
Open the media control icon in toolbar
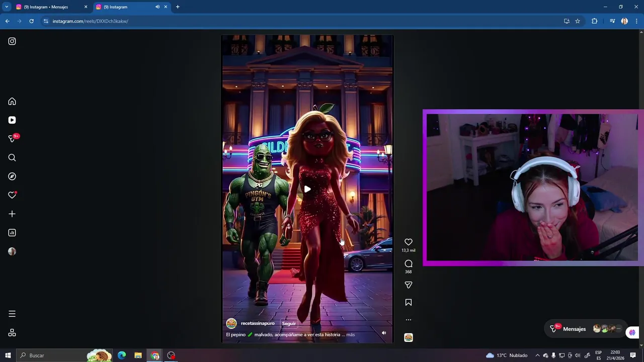click(x=612, y=21)
